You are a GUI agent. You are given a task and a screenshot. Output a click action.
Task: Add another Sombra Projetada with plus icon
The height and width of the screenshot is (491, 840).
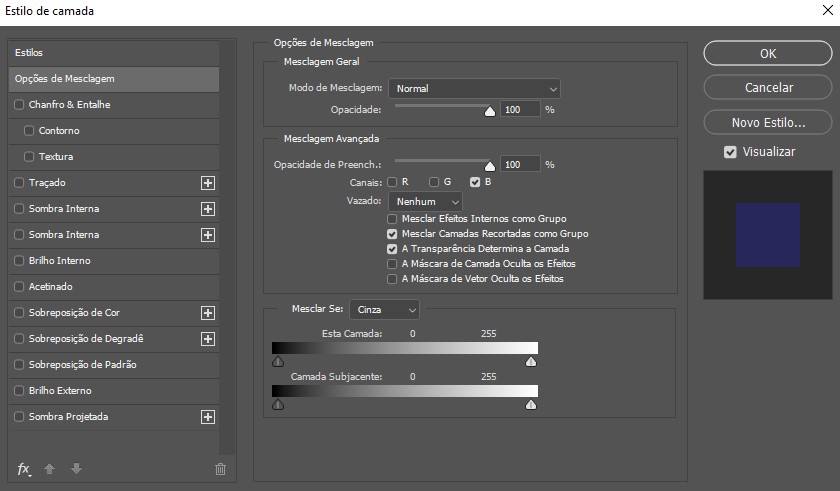click(x=208, y=417)
